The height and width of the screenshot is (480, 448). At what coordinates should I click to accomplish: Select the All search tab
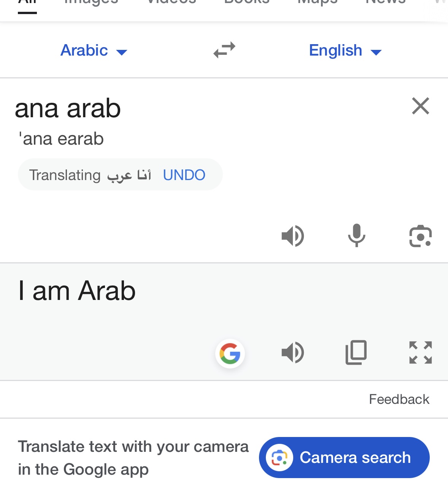pos(27,4)
